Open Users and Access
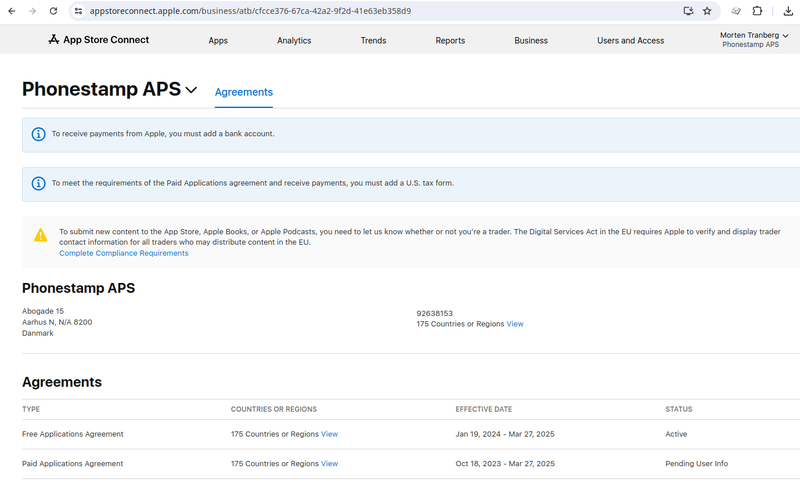The image size is (800, 483). (631, 40)
